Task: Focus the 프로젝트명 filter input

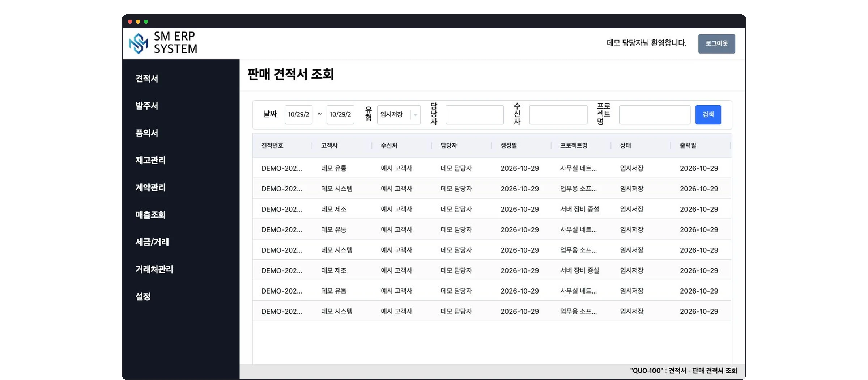Action: (x=655, y=115)
